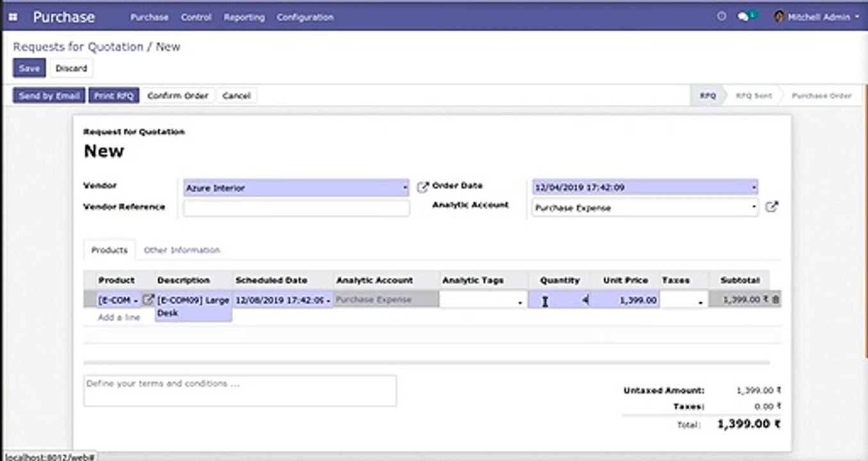This screenshot has height=461, width=868.
Task: Expand Scheduled Date dropdown in order line
Action: [329, 300]
